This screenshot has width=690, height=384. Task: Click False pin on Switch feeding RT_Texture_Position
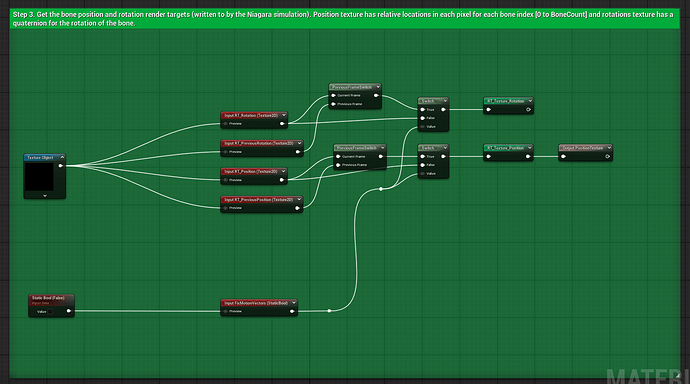[x=423, y=165]
